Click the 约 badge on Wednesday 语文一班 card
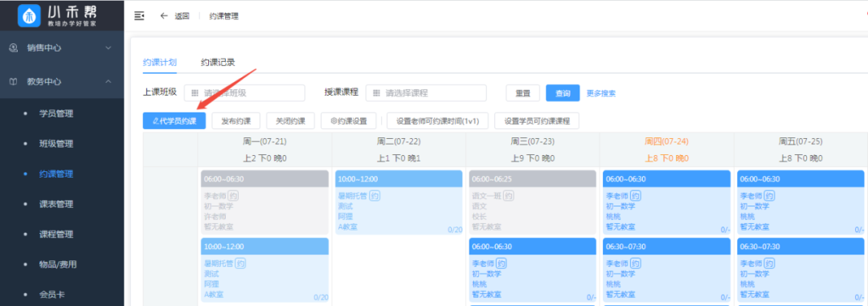The width and height of the screenshot is (868, 306). coord(509,195)
